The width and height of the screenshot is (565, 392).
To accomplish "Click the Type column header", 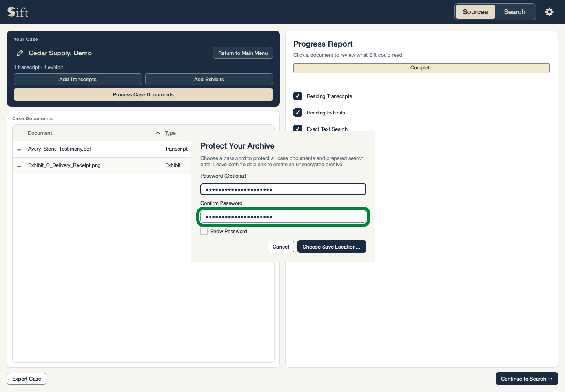I will pyautogui.click(x=170, y=133).
